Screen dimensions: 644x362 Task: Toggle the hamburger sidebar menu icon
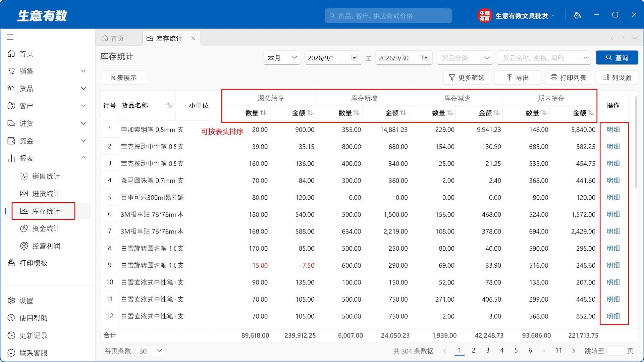[x=10, y=37]
